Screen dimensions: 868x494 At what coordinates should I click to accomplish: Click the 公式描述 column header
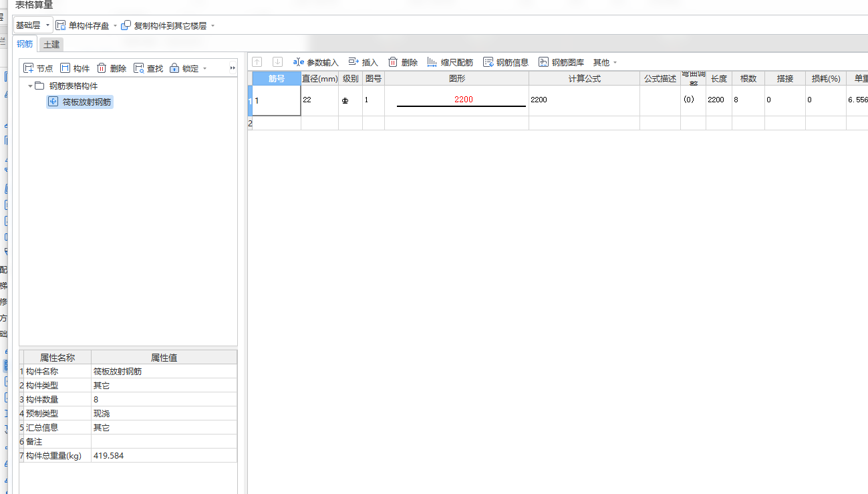click(660, 78)
